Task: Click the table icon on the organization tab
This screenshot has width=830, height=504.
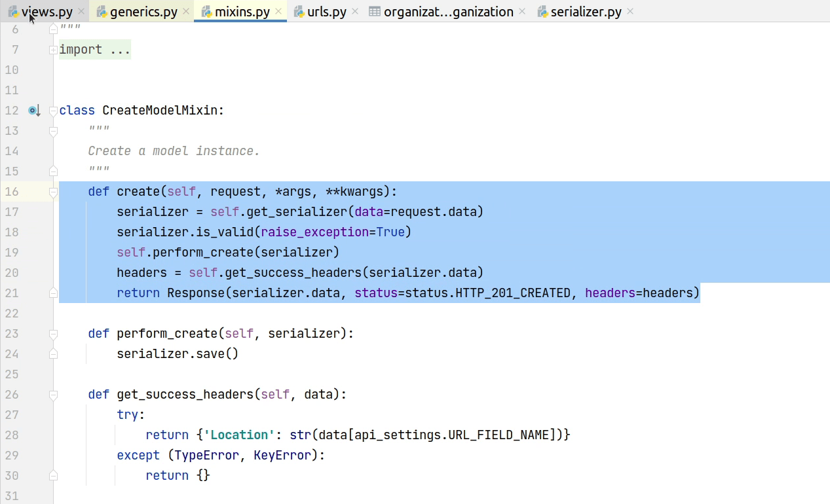Action: point(375,12)
